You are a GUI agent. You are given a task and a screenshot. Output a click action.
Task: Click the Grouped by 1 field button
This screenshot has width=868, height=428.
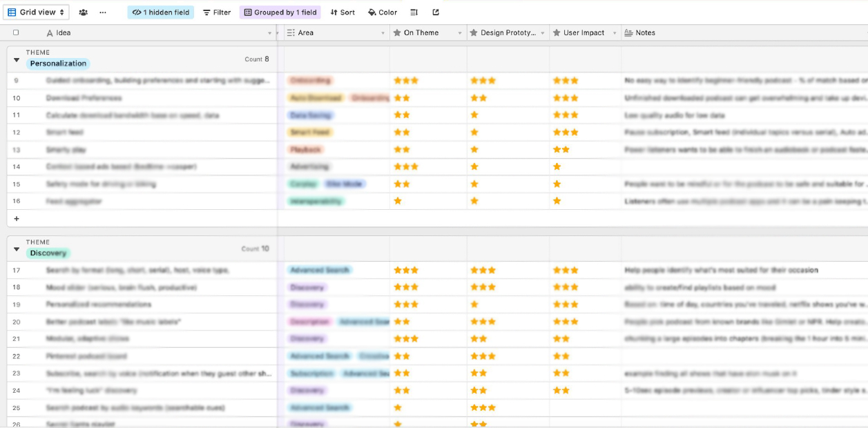click(280, 12)
